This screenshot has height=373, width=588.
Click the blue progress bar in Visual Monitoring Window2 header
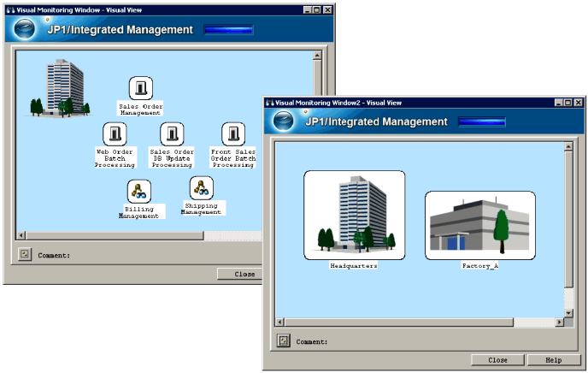point(482,121)
